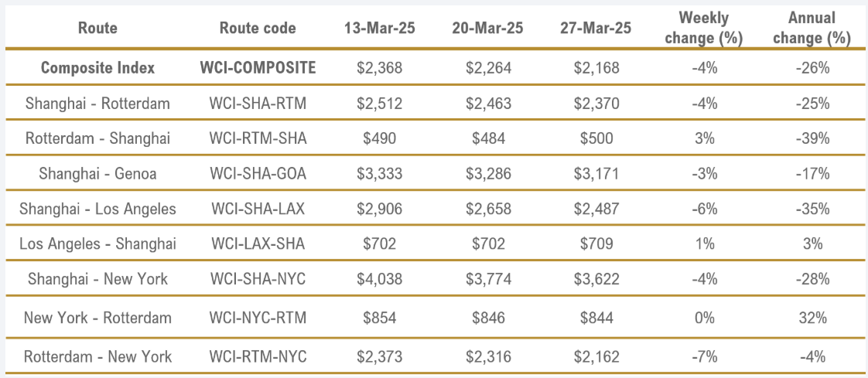868x378 pixels.
Task: Click the 27-Mar-25 column header
Action: [x=596, y=28]
